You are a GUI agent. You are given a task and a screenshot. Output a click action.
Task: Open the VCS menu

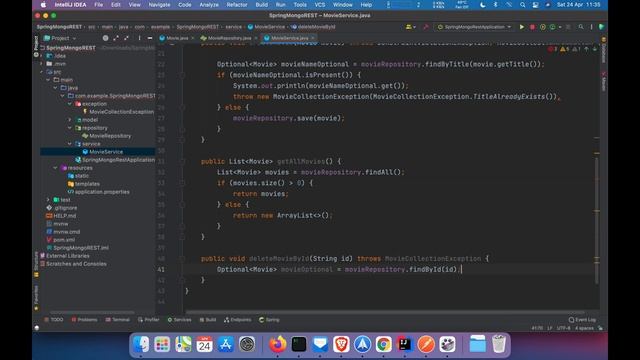[320, 5]
